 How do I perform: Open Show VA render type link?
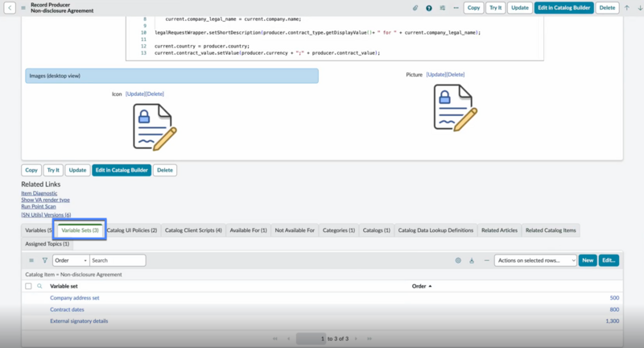click(46, 200)
